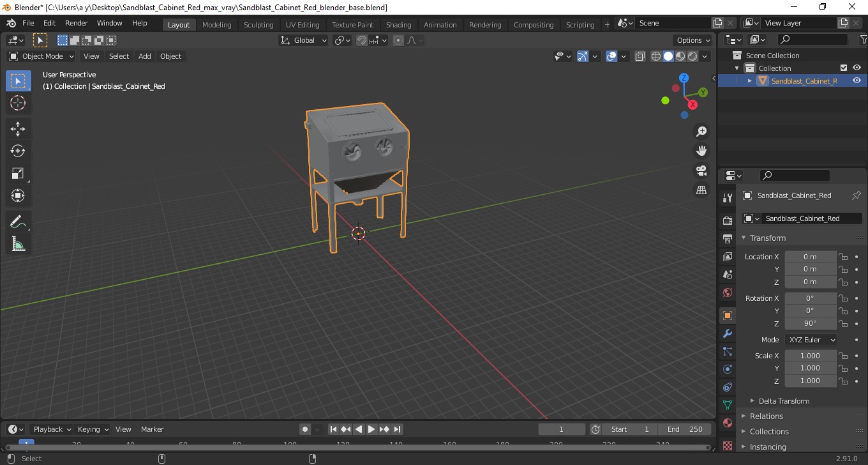The image size is (868, 465).
Task: Open the Object Constraints properties tab
Action: (728, 387)
